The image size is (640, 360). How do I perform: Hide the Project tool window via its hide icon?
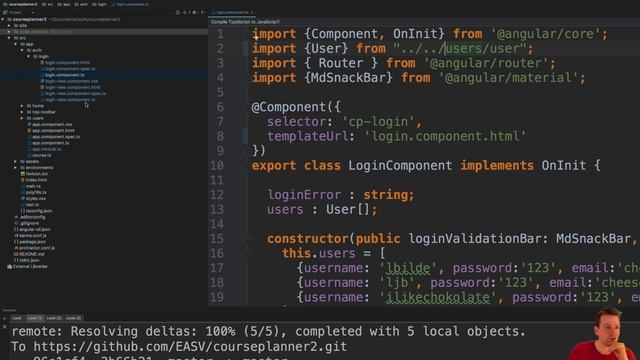point(202,13)
